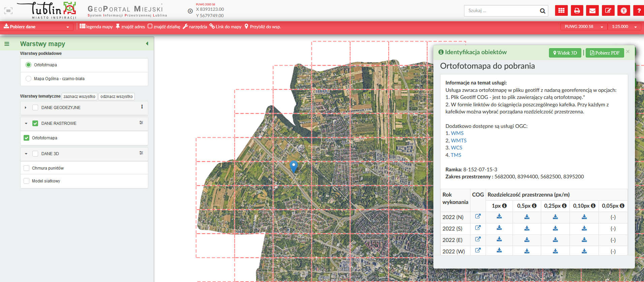
Task: Open COG external link for 2022 (N)
Action: 478,216
